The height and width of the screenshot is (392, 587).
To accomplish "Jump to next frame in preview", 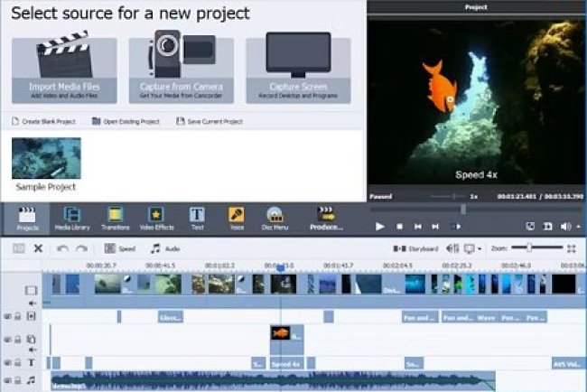I will [x=435, y=227].
